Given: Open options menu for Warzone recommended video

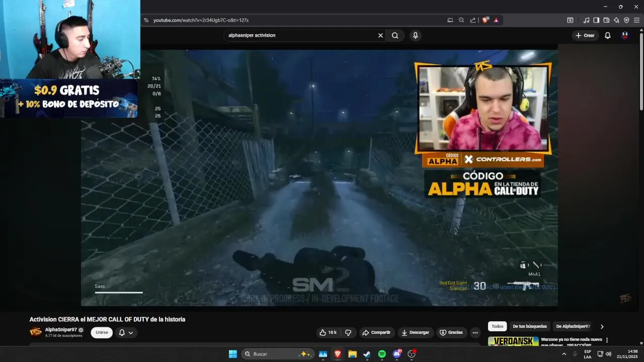Looking at the screenshot, I should [x=607, y=340].
